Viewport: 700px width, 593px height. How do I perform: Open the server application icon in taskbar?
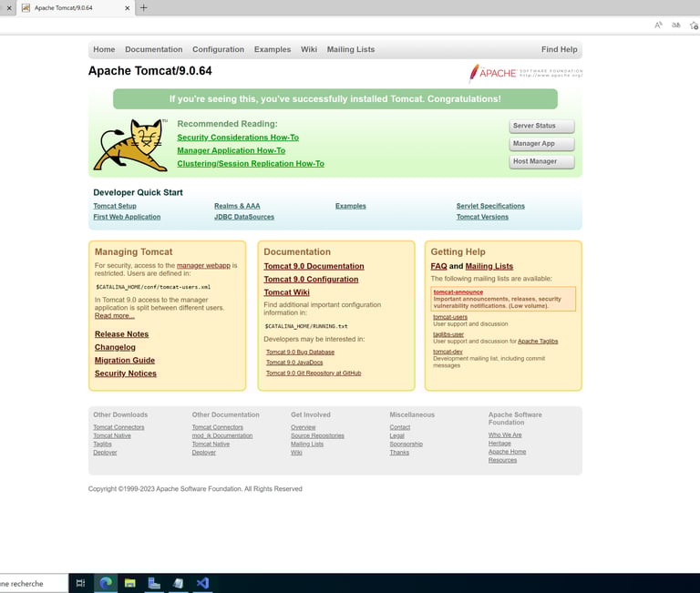click(154, 583)
